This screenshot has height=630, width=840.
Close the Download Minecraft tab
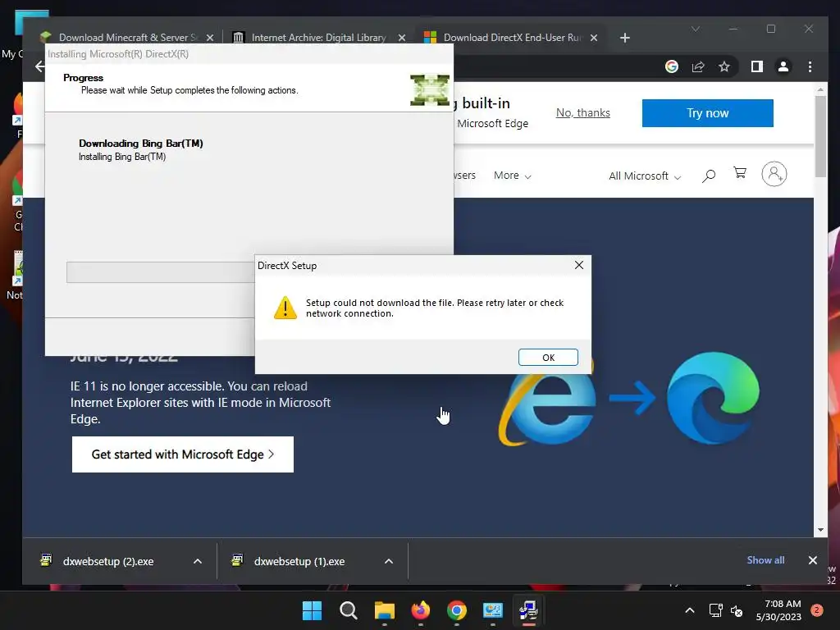[210, 38]
